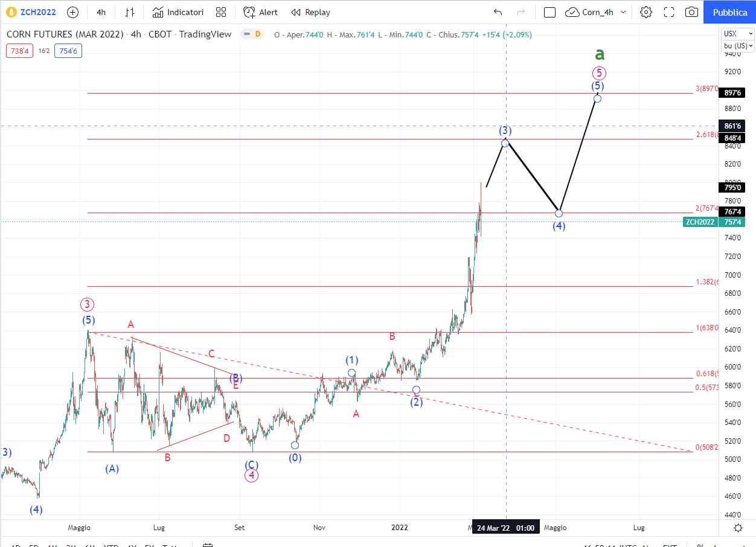
Task: Click the Set month on time axis
Action: (x=240, y=528)
